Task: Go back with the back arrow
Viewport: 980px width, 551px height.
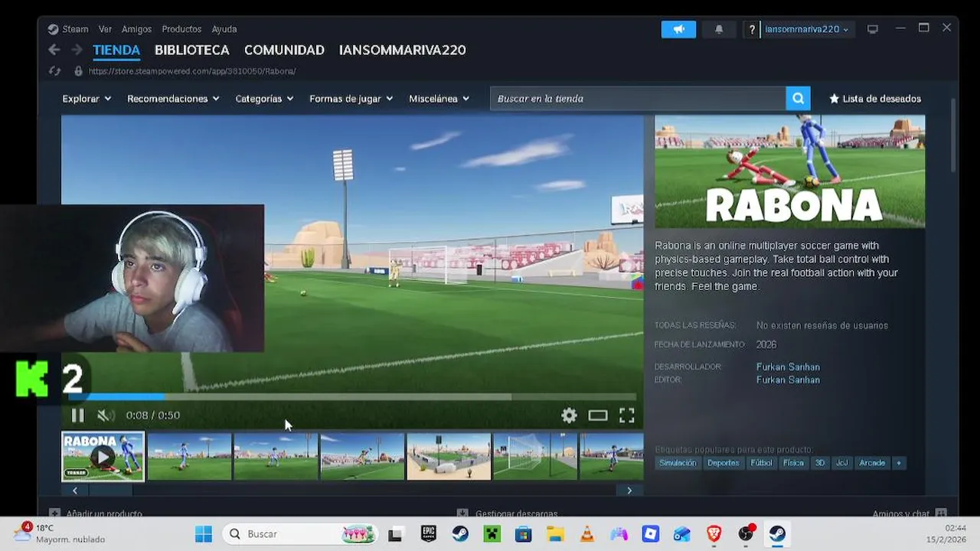Action: pyautogui.click(x=54, y=50)
